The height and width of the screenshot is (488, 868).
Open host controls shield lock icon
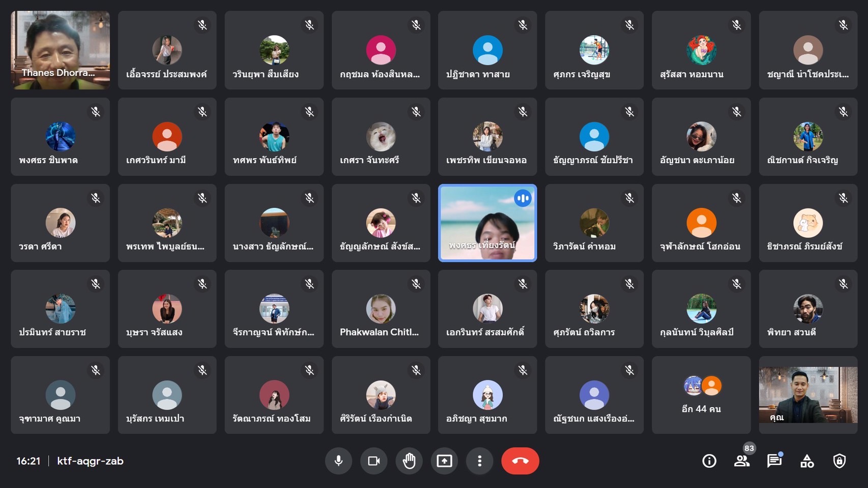[840, 461]
